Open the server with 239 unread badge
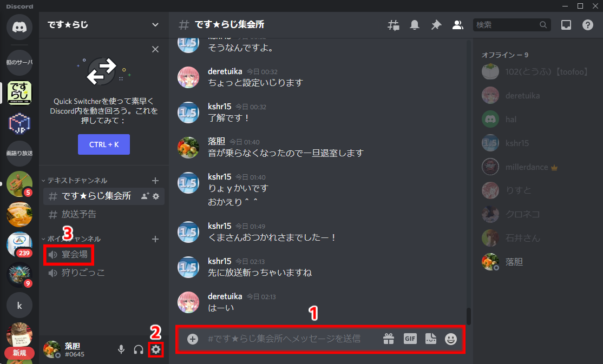The image size is (603, 364). click(19, 244)
